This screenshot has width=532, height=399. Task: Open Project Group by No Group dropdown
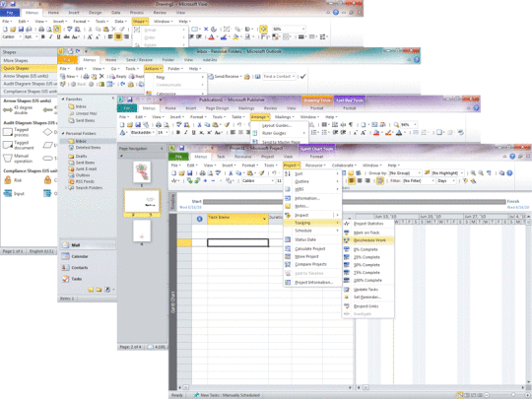click(x=420, y=173)
